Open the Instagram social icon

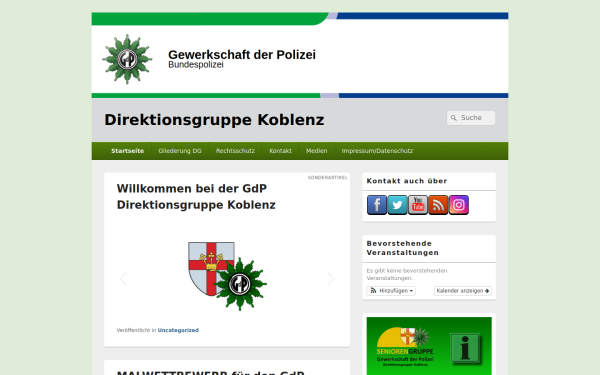458,205
